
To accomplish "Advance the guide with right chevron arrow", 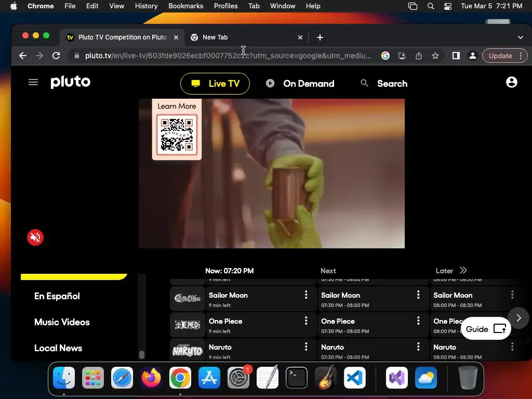I will tap(518, 318).
